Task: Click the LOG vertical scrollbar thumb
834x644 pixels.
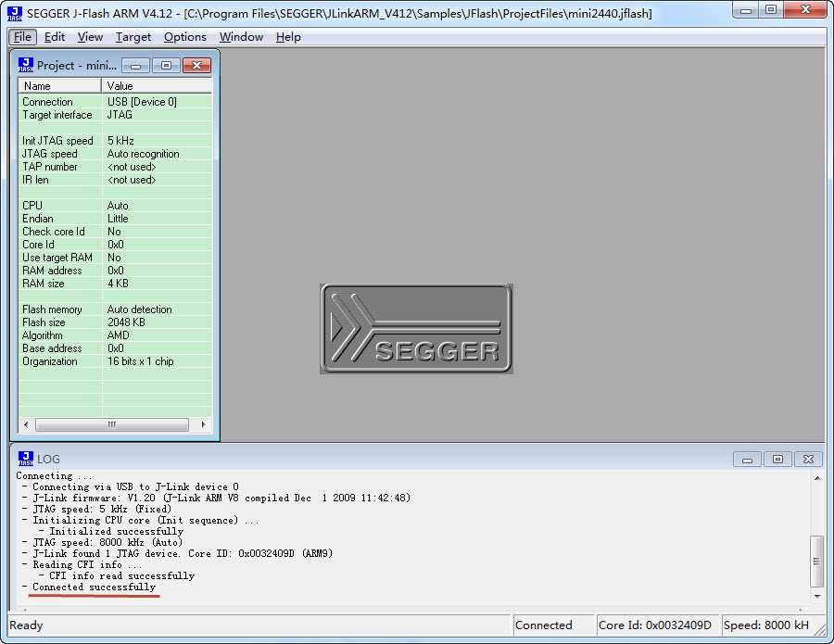Action: point(817,561)
